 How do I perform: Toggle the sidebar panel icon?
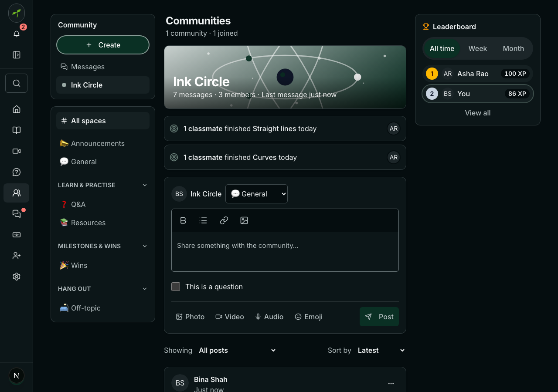17,55
